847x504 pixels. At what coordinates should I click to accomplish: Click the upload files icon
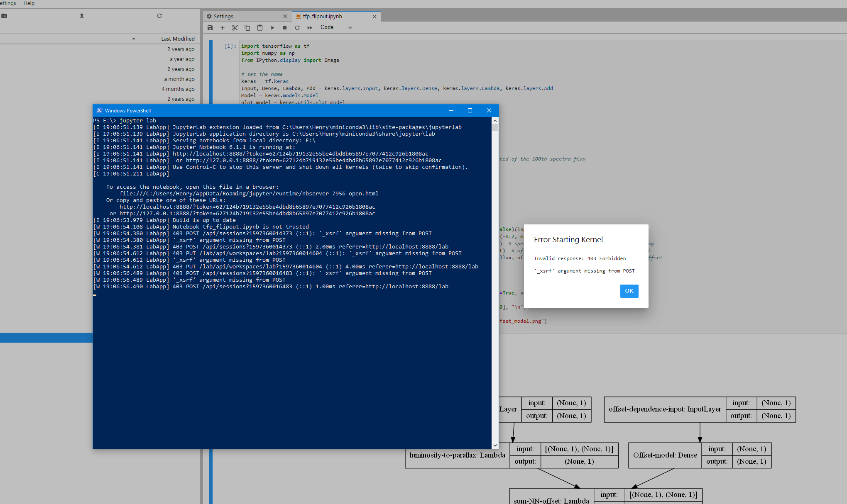point(82,16)
